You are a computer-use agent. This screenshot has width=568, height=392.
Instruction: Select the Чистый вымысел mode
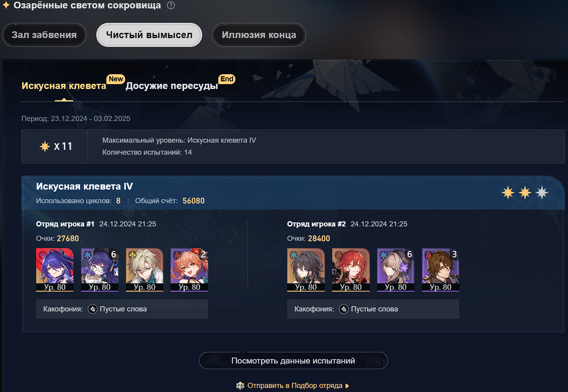(149, 35)
